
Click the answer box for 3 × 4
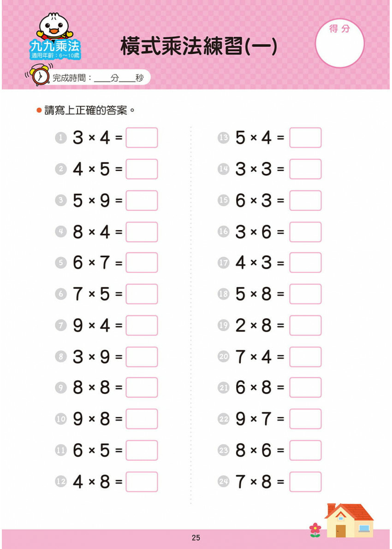click(x=142, y=137)
